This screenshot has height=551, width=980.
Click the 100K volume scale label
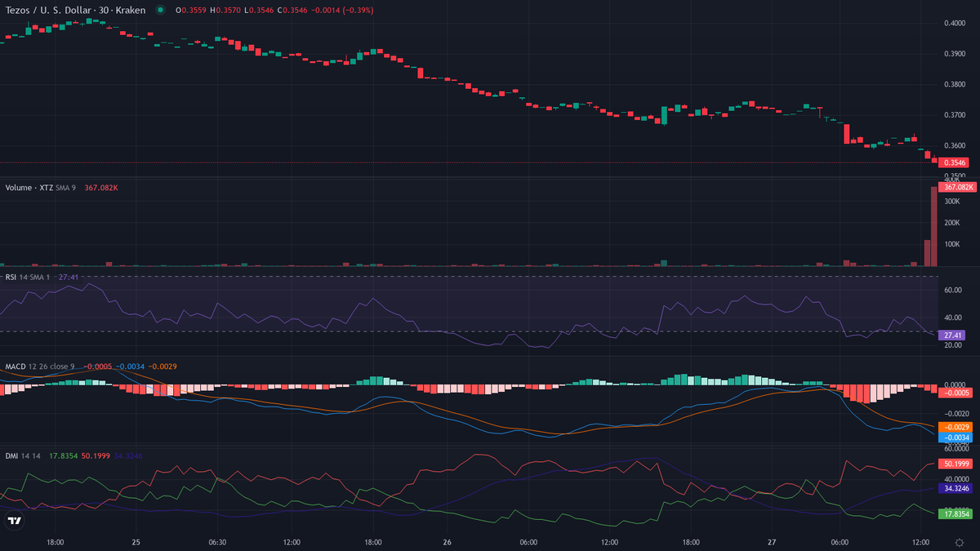(x=951, y=244)
